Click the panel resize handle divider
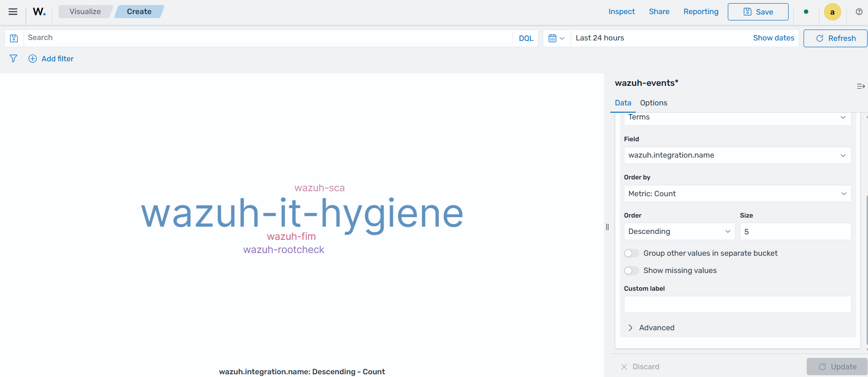868x377 pixels. click(607, 227)
